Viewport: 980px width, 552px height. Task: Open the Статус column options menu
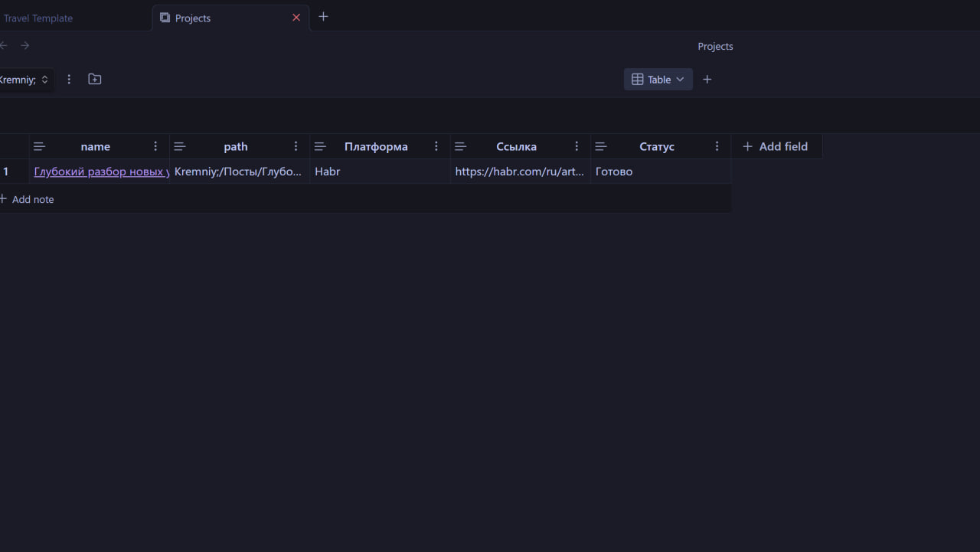click(x=717, y=146)
